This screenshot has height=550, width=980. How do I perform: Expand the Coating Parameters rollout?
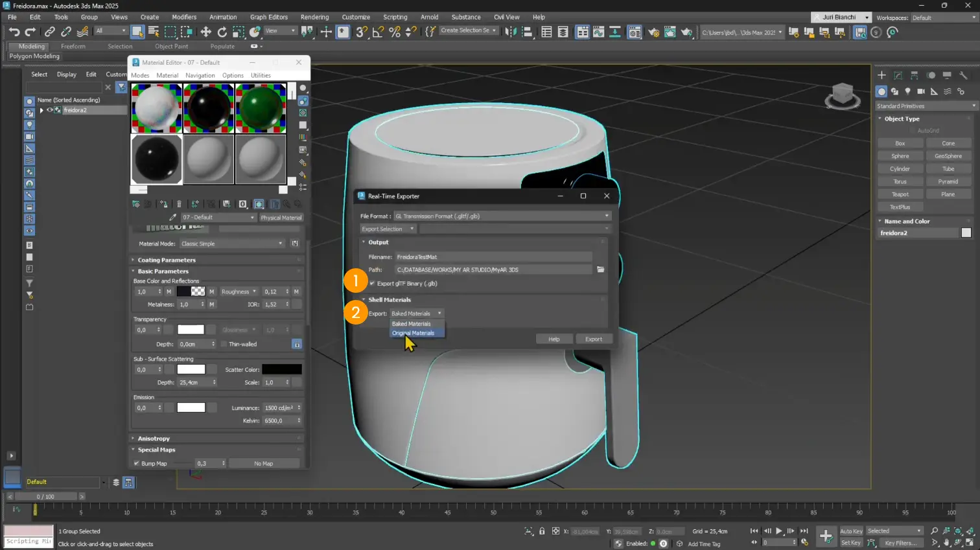(x=167, y=260)
